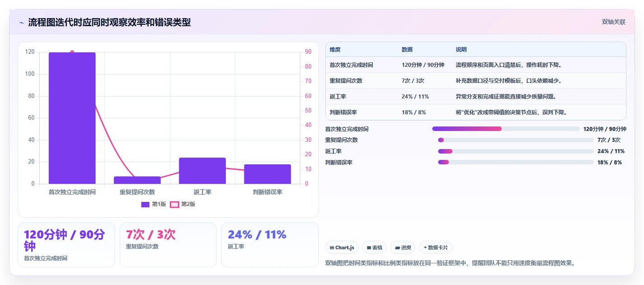The height and width of the screenshot is (285, 644).
Task: Click the Chart.js chip
Action: pos(342,248)
